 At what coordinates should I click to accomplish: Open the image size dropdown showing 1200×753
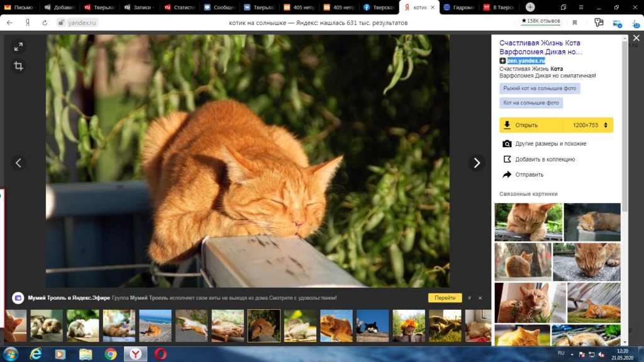(588, 125)
